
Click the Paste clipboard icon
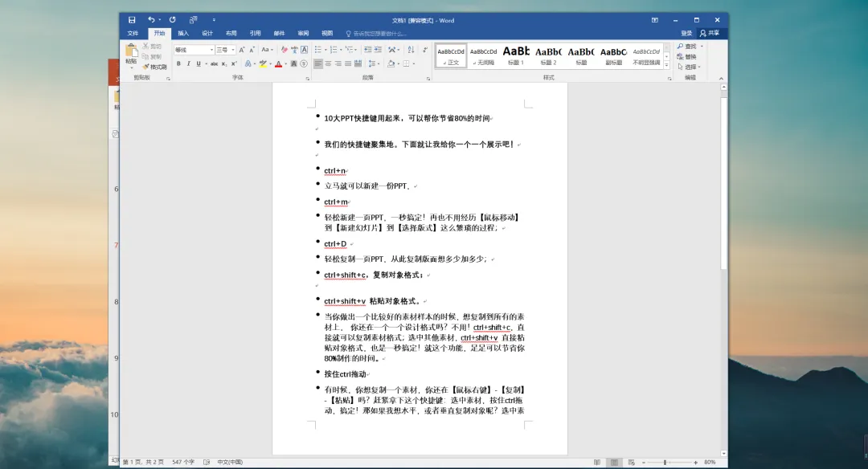point(131,51)
